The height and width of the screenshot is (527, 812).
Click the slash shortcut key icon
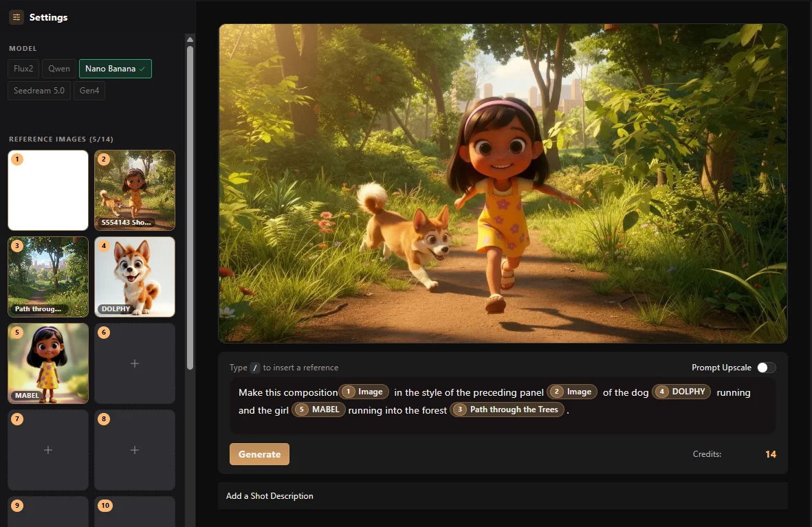click(255, 368)
